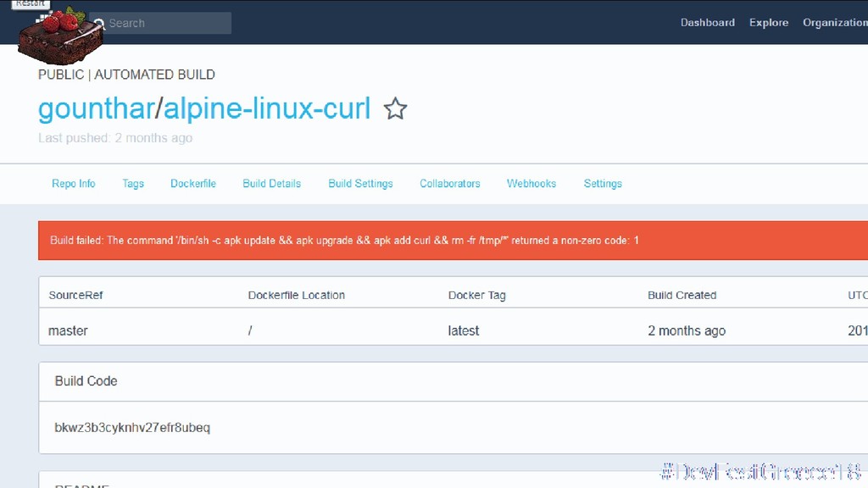Click the Dockerfile Location column header
The height and width of the screenshot is (488, 868).
coord(296,296)
